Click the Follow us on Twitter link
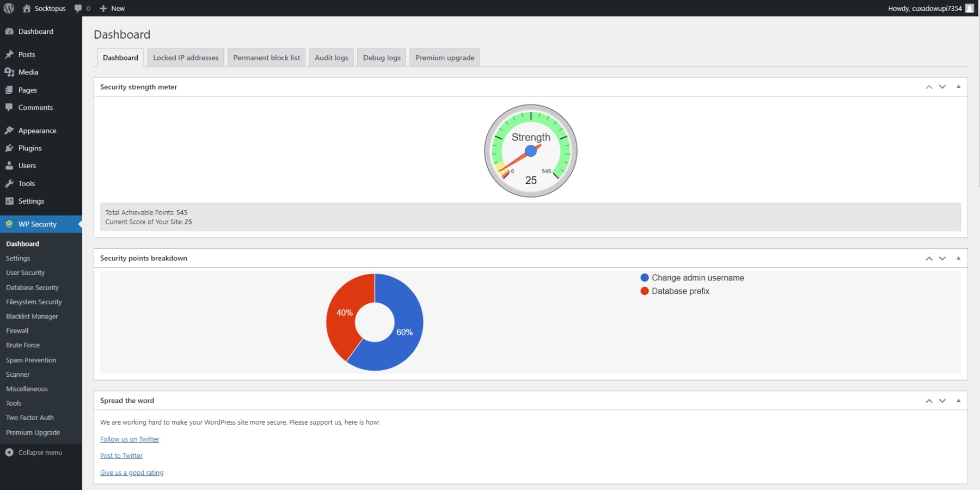 (x=130, y=439)
